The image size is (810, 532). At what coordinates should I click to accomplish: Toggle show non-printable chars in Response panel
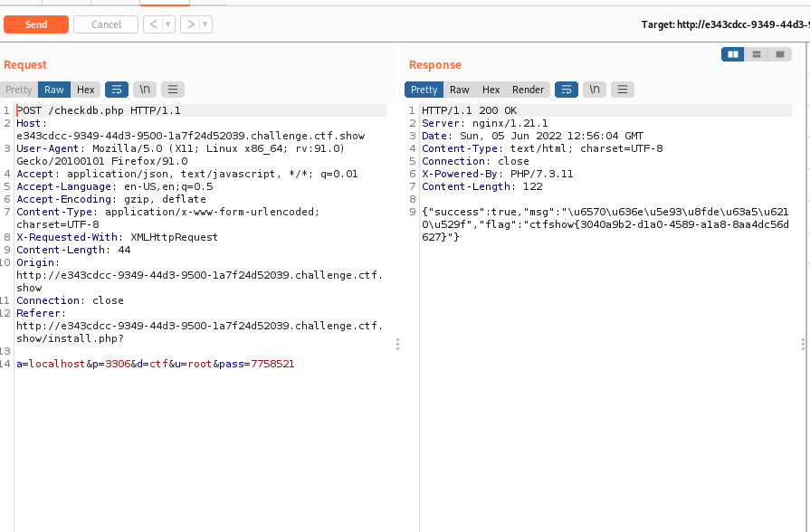click(x=595, y=90)
